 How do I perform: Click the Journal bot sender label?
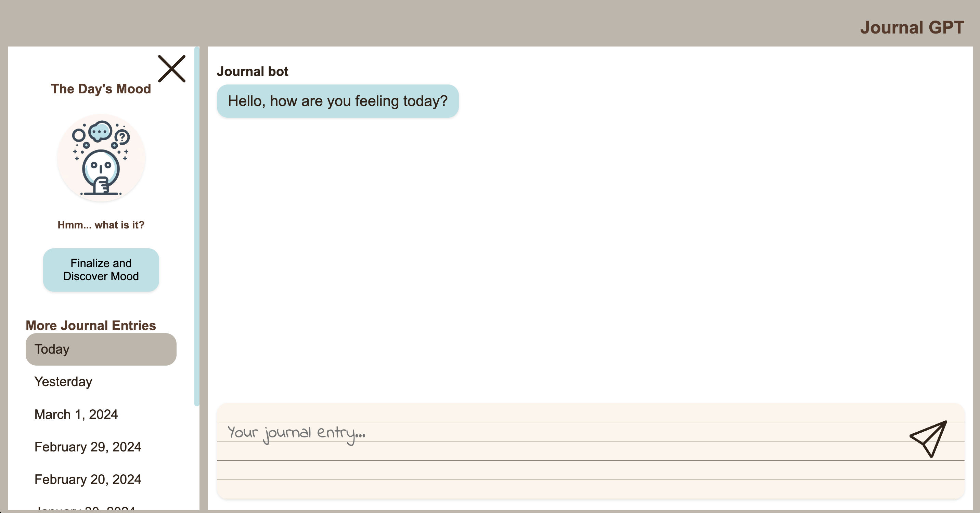tap(252, 71)
